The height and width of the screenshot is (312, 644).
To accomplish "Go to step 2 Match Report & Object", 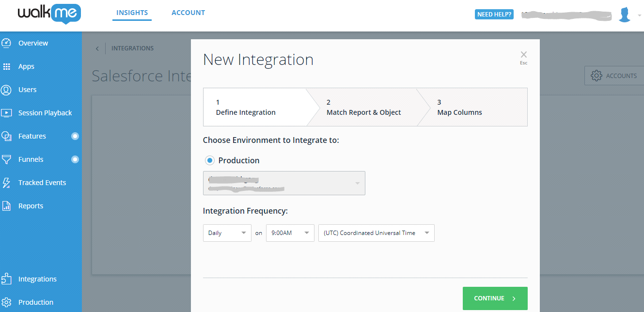I will (x=363, y=107).
